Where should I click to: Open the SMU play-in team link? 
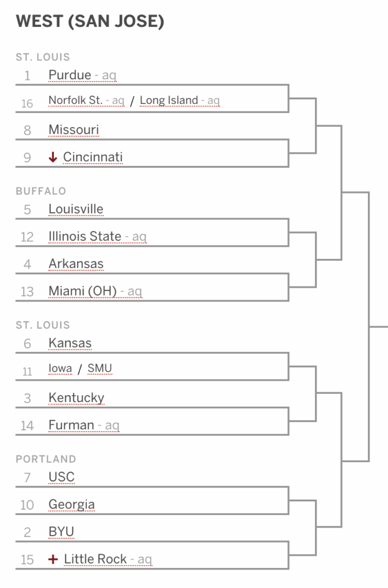(100, 368)
